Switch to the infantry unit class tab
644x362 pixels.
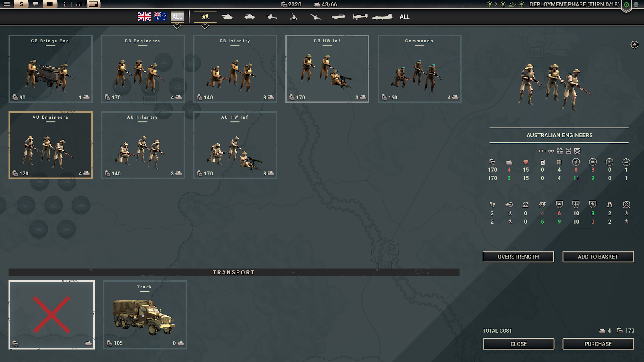click(205, 16)
